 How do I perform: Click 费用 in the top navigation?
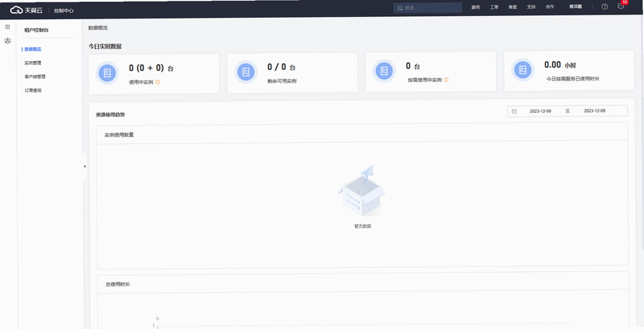pyautogui.click(x=475, y=7)
